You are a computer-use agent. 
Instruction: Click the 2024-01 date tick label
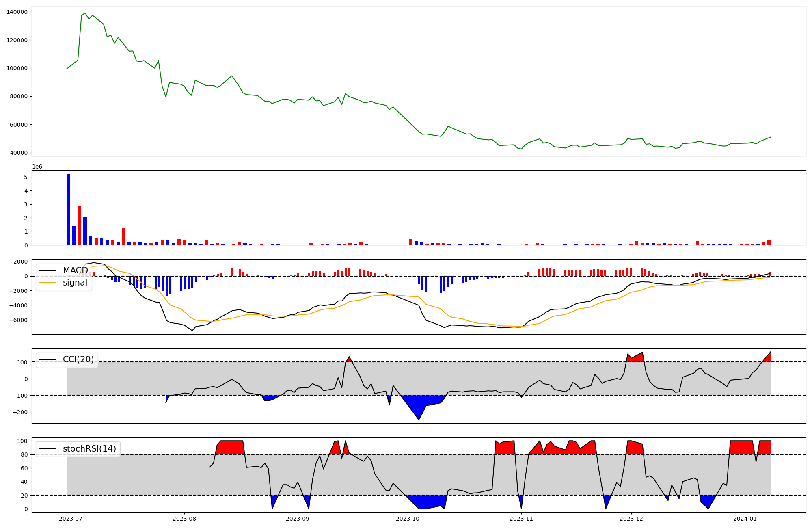click(x=745, y=519)
